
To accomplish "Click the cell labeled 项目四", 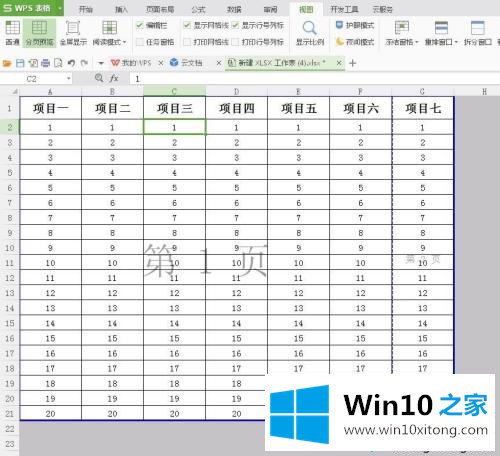I will point(237,108).
